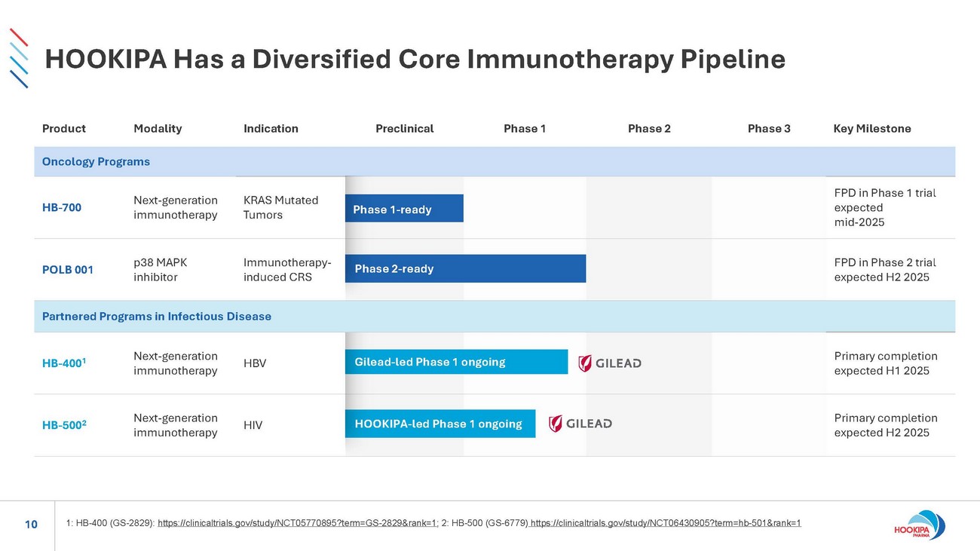Open the HB-400 clinicaltrials.gov link
The image size is (980, 551).
pyautogui.click(x=299, y=523)
